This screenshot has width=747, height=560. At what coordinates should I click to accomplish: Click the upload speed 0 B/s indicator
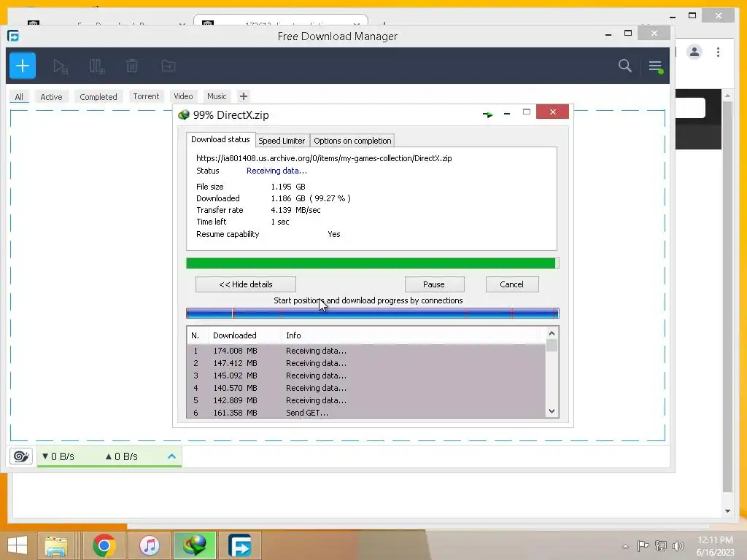click(x=122, y=456)
